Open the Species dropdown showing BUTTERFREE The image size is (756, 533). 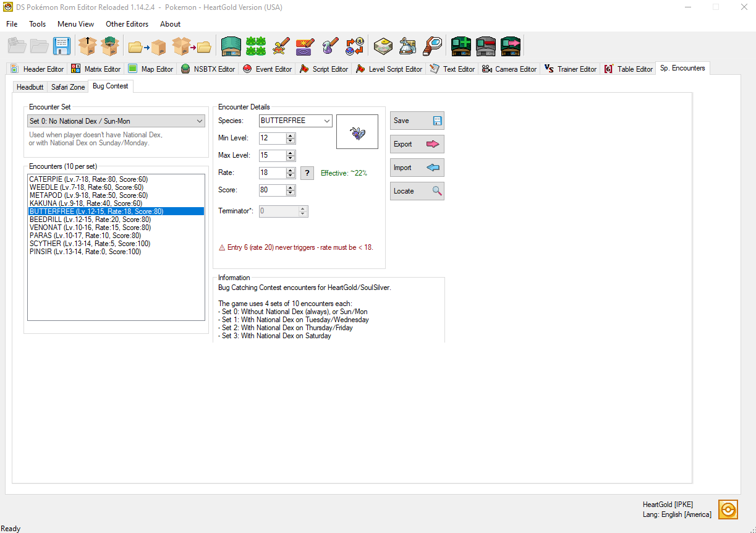click(x=328, y=121)
